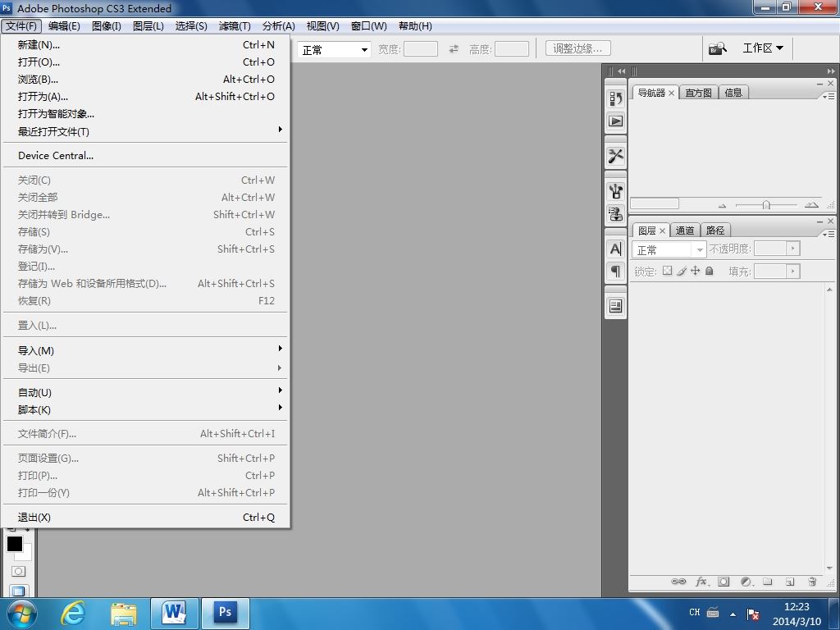This screenshot has height=630, width=840.
Task: Click the Action Center flag icon
Action: coord(753,614)
